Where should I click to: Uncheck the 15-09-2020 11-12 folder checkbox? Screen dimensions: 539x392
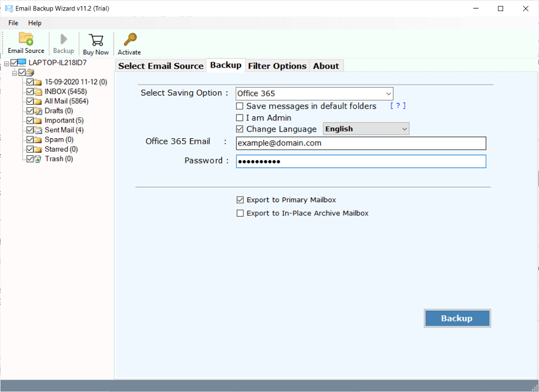pyautogui.click(x=30, y=82)
